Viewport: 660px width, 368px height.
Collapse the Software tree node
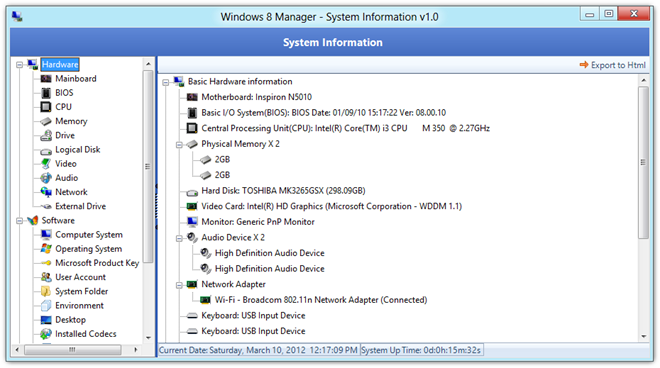pyautogui.click(x=19, y=221)
